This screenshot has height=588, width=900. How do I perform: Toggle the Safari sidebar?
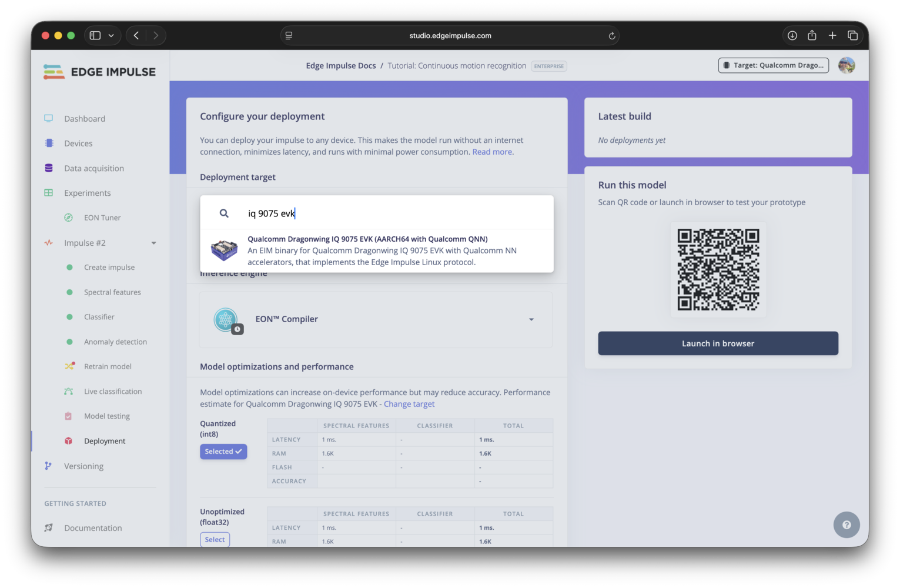pos(95,35)
